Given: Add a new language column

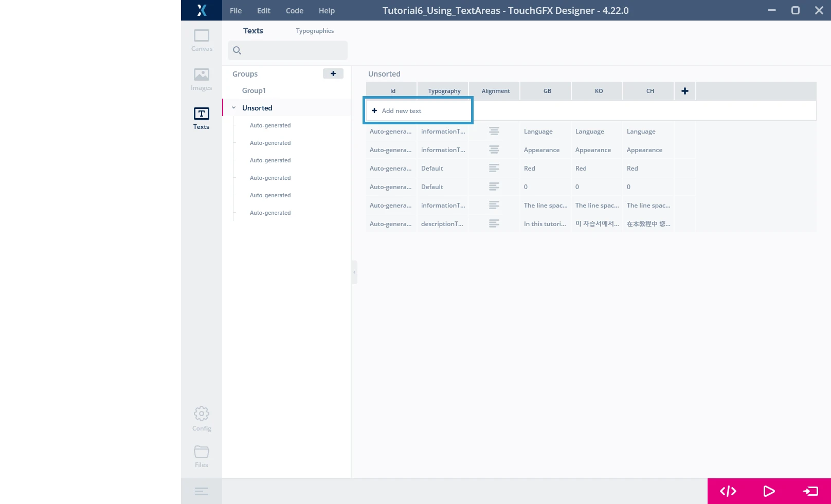Looking at the screenshot, I should point(684,91).
